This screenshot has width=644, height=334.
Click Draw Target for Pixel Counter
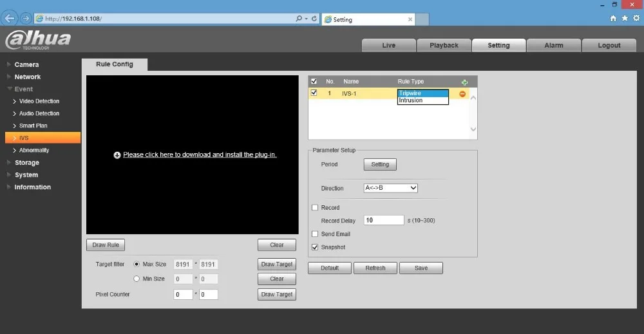277,295
